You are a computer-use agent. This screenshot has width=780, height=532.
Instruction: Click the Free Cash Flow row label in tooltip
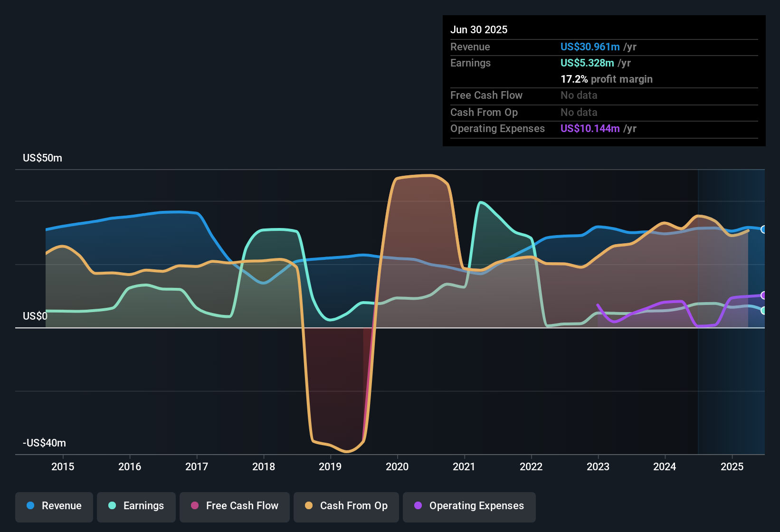click(486, 95)
